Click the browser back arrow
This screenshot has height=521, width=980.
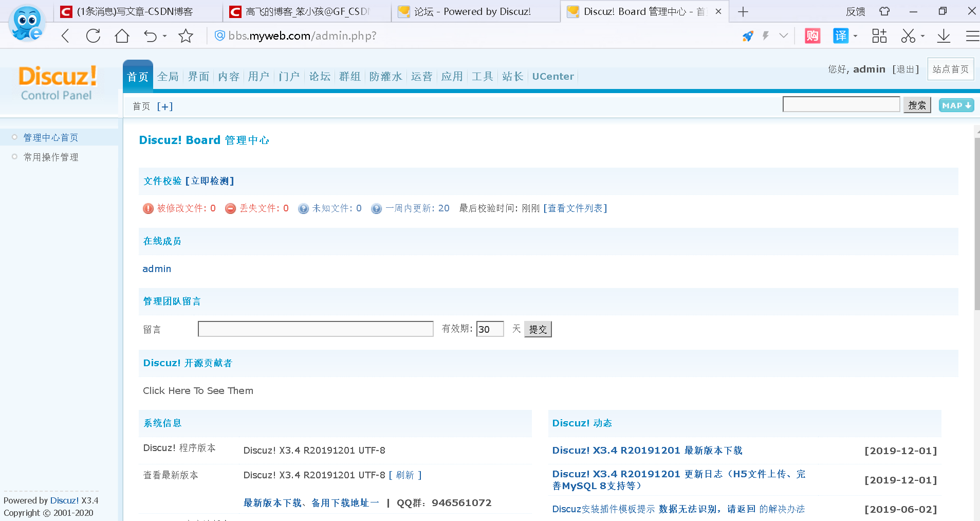65,36
